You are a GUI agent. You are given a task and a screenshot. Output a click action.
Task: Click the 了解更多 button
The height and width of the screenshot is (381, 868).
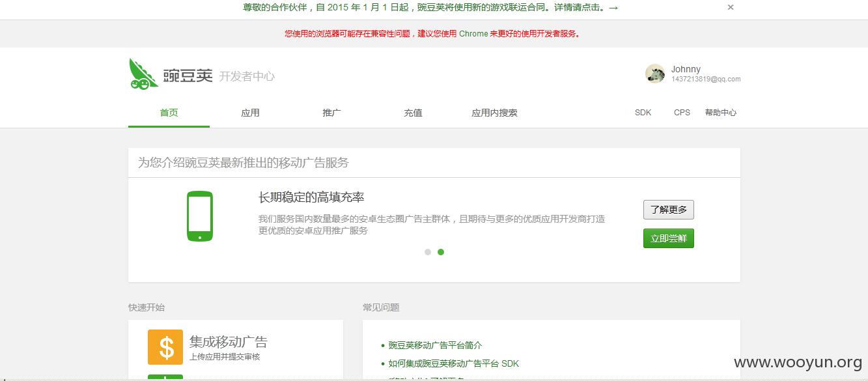point(669,210)
